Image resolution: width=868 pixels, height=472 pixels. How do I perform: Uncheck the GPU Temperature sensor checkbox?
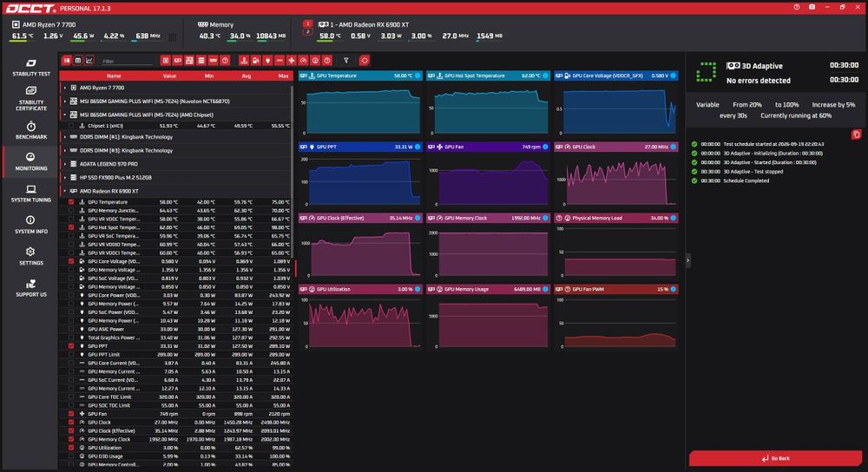coord(71,202)
